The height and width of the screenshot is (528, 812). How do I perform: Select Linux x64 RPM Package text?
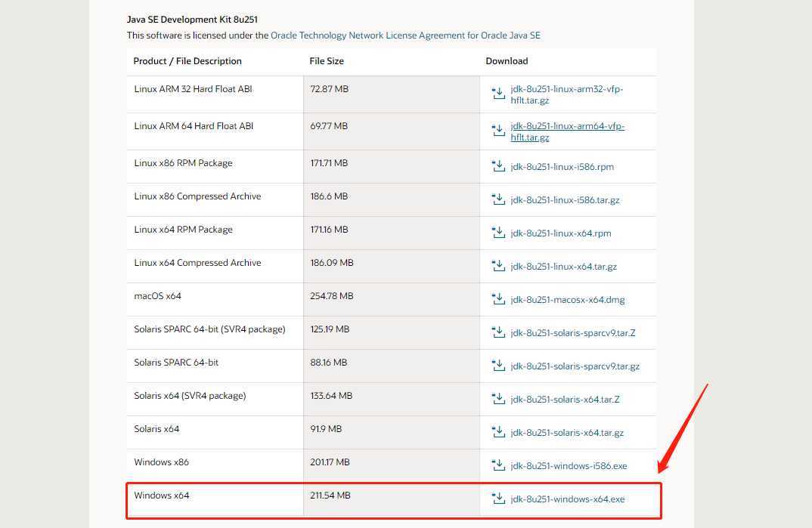pos(183,230)
